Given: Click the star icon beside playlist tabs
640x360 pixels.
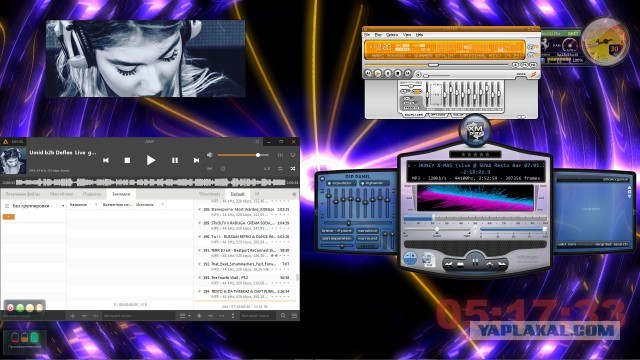Looking at the screenshot, I should pos(294,194).
